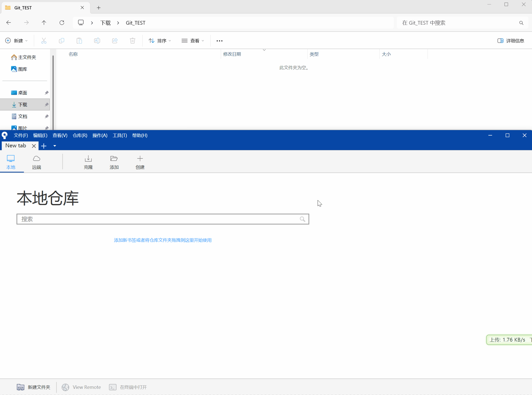Select Downloads (下载) in the sidebar
This screenshot has height=395, width=532.
coord(23,105)
